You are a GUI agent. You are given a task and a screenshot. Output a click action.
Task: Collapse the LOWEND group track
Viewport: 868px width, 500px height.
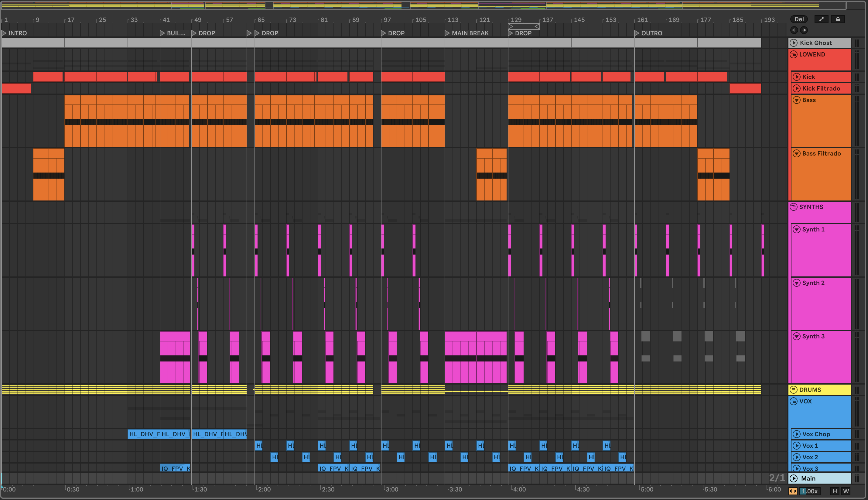coord(794,54)
